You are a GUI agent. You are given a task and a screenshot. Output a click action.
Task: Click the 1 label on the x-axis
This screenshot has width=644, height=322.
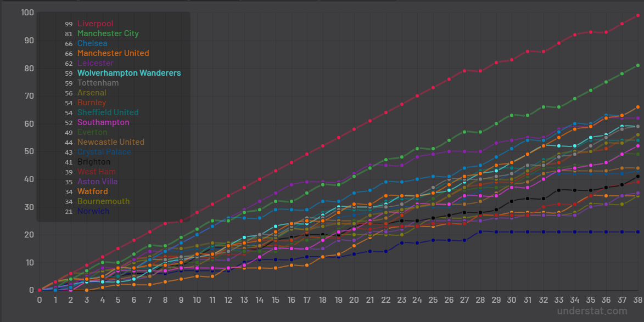(x=55, y=300)
